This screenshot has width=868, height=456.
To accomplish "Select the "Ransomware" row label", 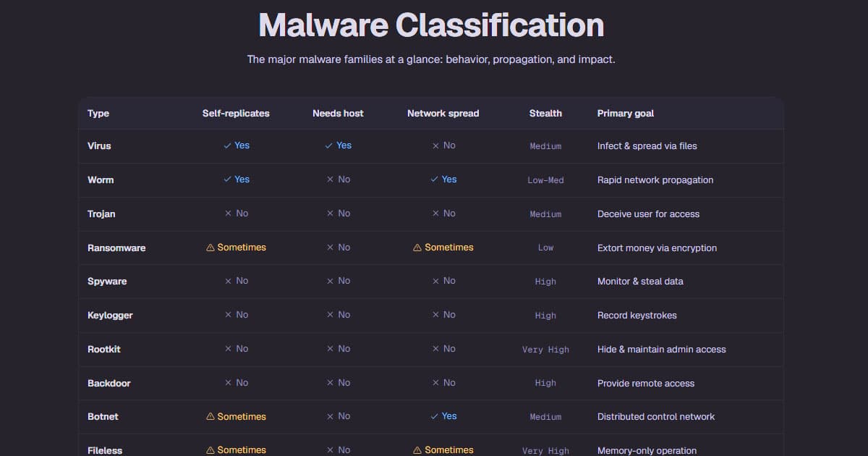I will point(116,248).
